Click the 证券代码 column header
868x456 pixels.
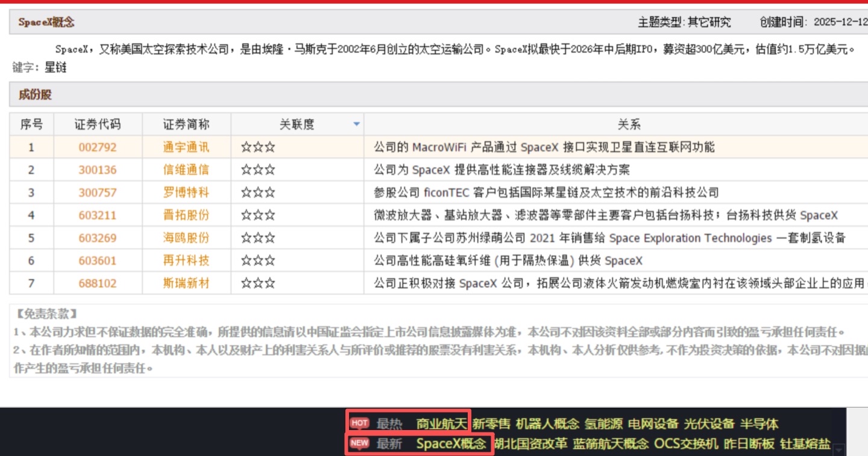(x=98, y=125)
